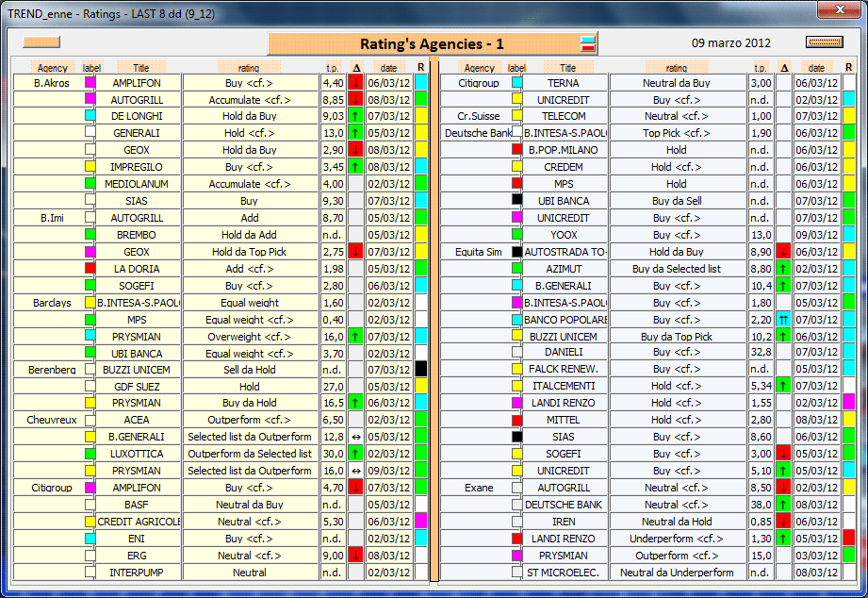Click the Rating's Agencies - 1 header
This screenshot has width=868, height=598.
(x=432, y=43)
